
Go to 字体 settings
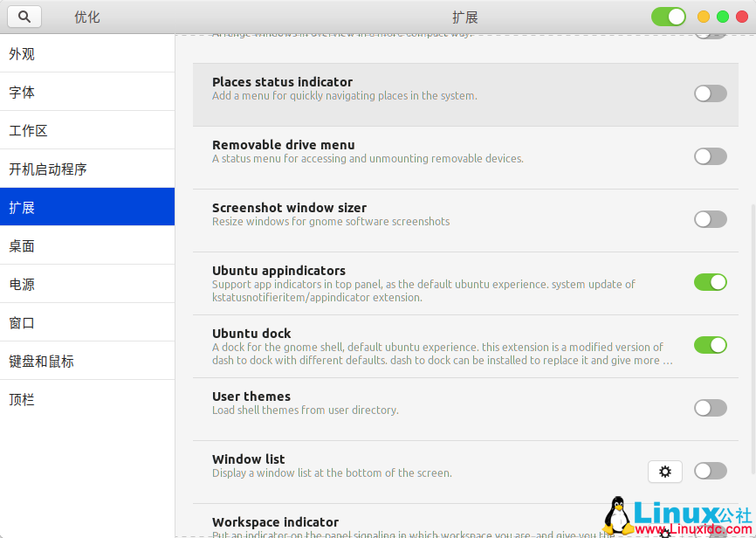click(87, 92)
